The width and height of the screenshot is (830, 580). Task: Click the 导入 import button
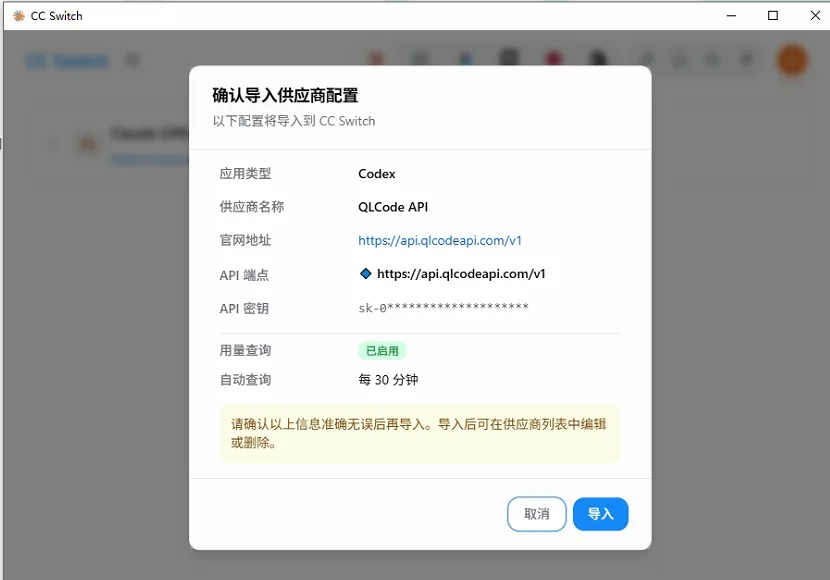point(600,514)
